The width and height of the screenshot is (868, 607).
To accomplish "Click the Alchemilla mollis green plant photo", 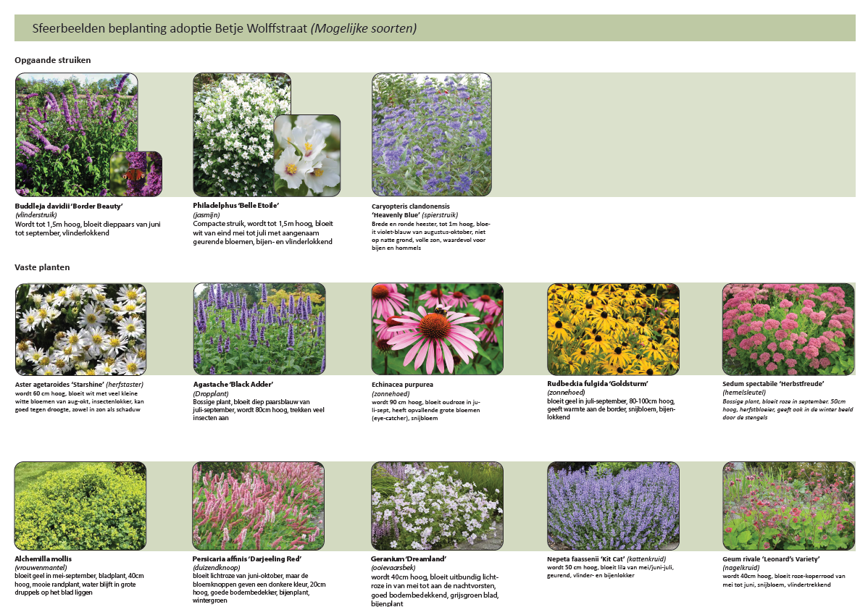I will pos(80,506).
